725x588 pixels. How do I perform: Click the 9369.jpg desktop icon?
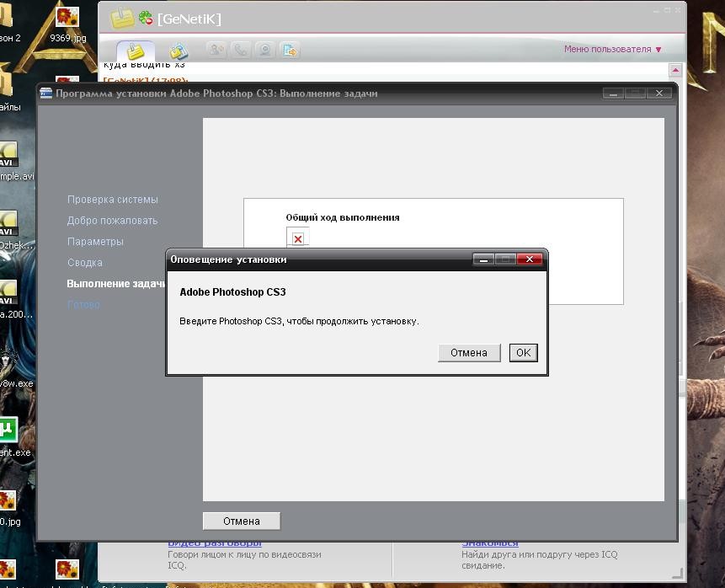point(67,24)
